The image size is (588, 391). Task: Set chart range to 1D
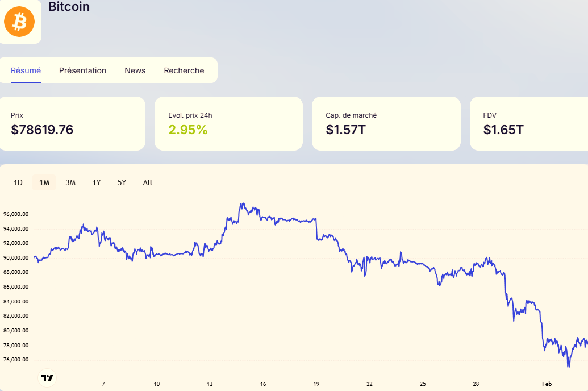point(18,182)
